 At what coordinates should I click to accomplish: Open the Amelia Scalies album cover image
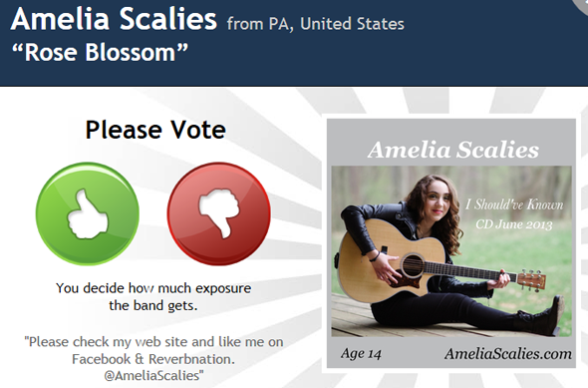point(451,243)
